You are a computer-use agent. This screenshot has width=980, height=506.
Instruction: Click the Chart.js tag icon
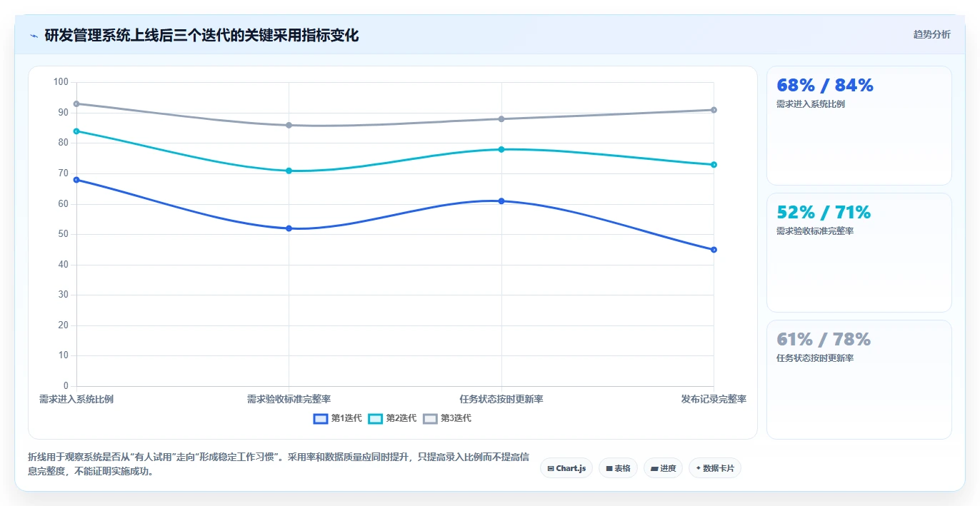point(551,469)
